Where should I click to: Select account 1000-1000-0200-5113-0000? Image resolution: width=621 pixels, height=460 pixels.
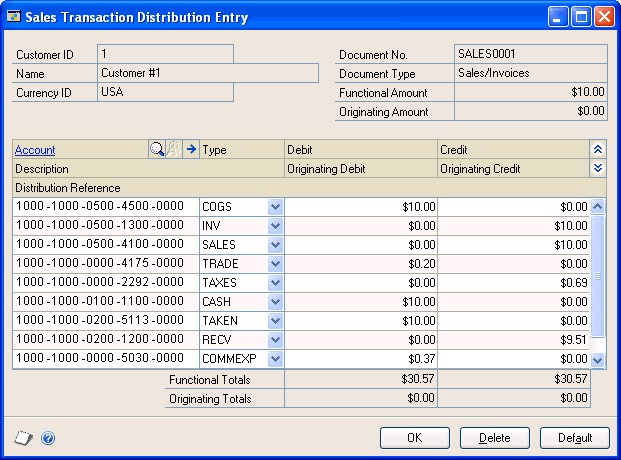[x=106, y=321]
